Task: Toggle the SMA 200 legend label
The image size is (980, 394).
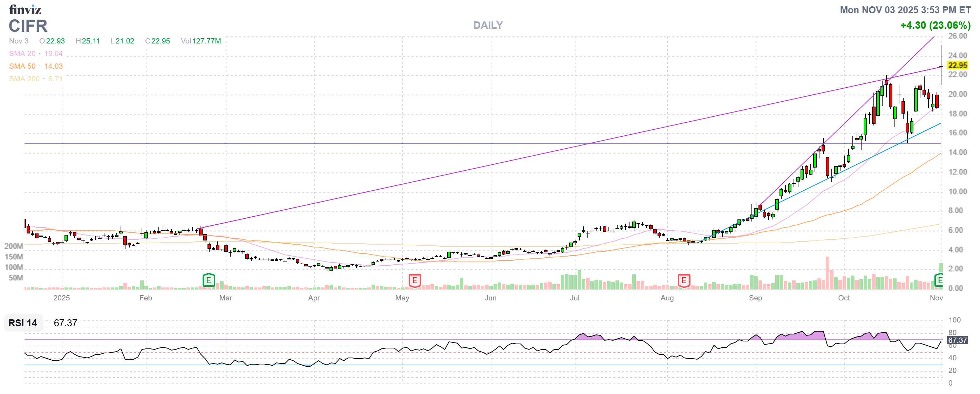Action: tap(24, 79)
